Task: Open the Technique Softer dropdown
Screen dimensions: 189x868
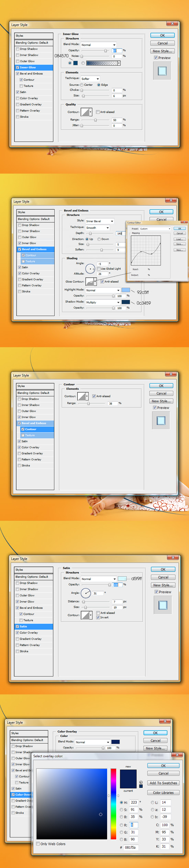Action: (90, 79)
